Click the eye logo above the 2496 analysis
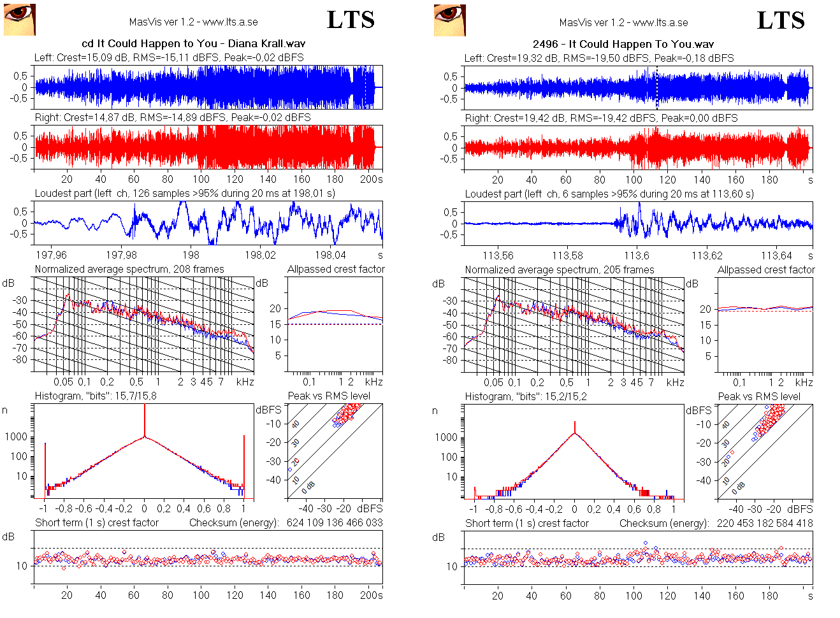 click(x=450, y=20)
